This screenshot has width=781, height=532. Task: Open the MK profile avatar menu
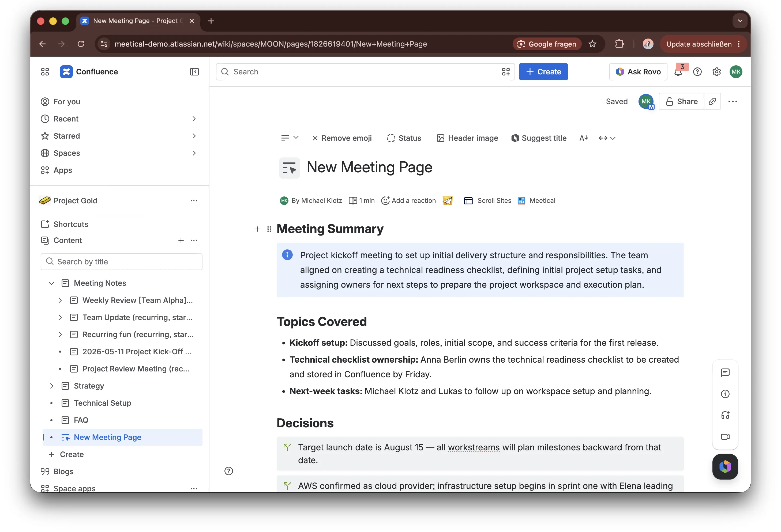pos(736,71)
